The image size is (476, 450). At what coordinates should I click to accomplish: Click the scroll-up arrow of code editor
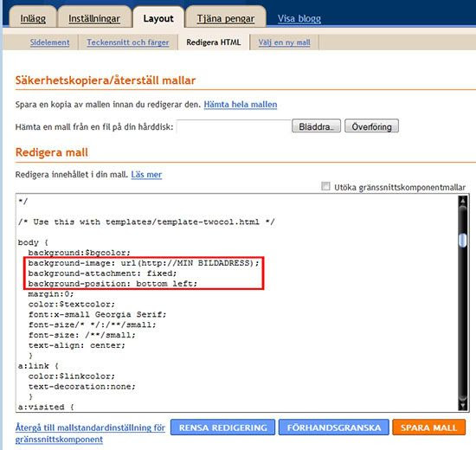tap(463, 201)
